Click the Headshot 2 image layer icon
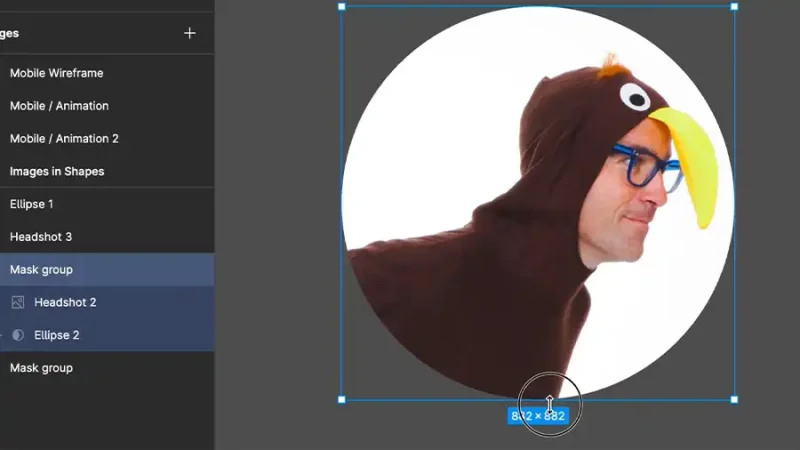800x450 pixels. click(x=18, y=303)
